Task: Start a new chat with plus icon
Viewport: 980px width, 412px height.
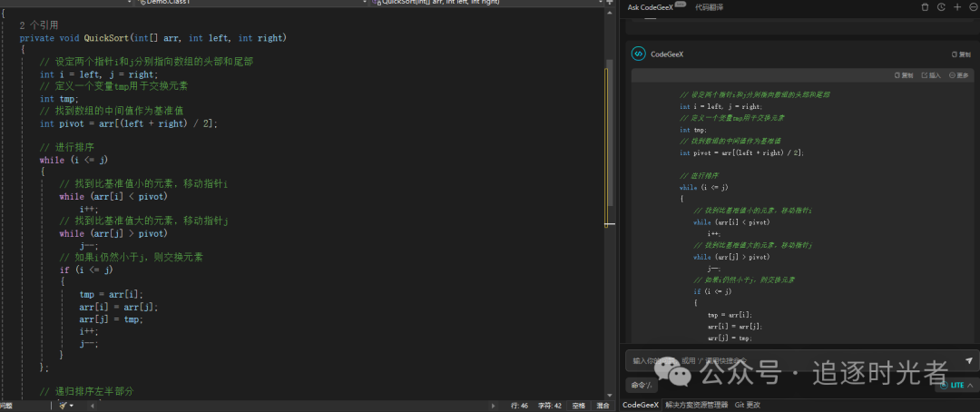Action: pos(956,6)
